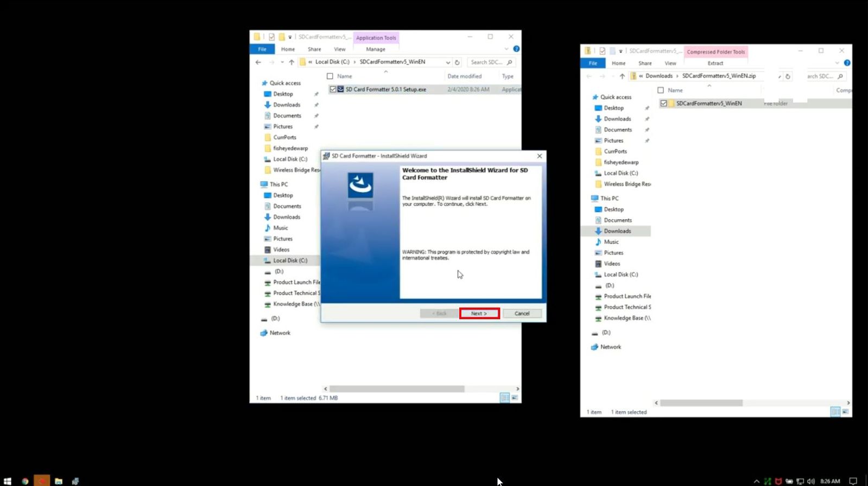Image resolution: width=868 pixels, height=486 pixels.
Task: Open Quick Access Toolbar dropdown in zip window
Action: pos(620,52)
